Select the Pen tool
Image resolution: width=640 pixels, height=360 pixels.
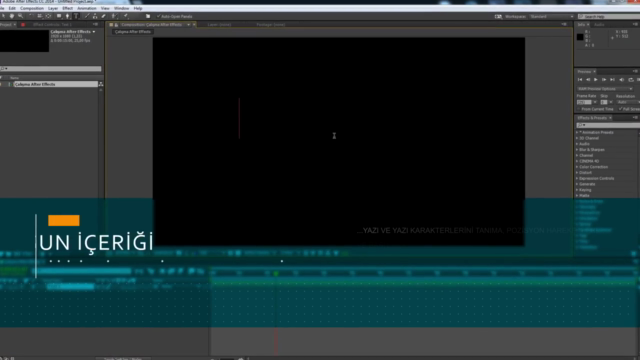click(x=68, y=16)
